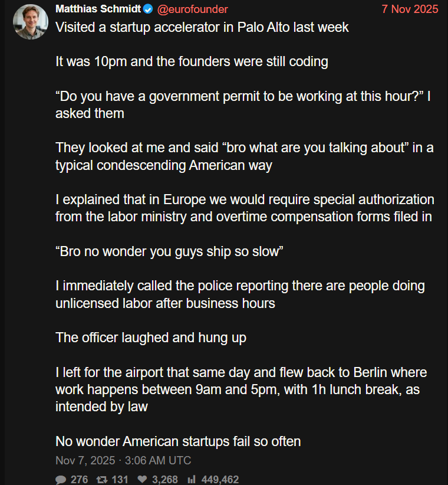Screen dimensions: 448x485
Task: Click the red 7 Nov 2025 date
Action: click(410, 9)
